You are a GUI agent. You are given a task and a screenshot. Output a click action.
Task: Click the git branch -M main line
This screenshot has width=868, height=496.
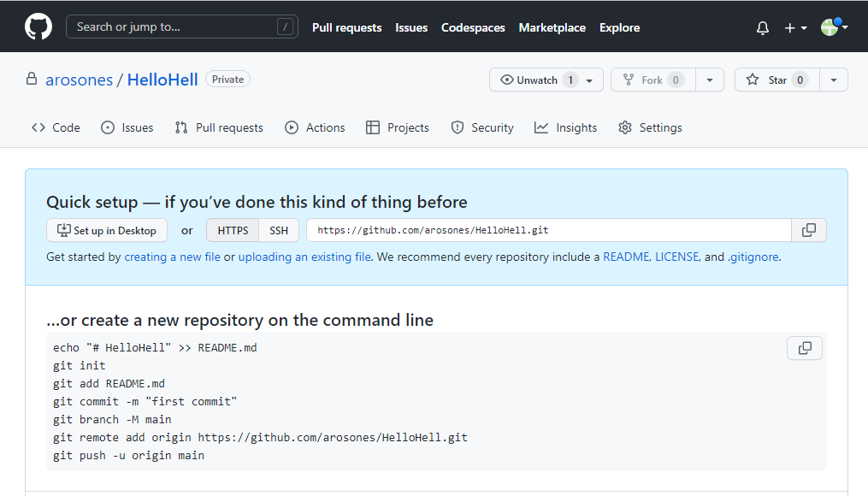tap(112, 420)
